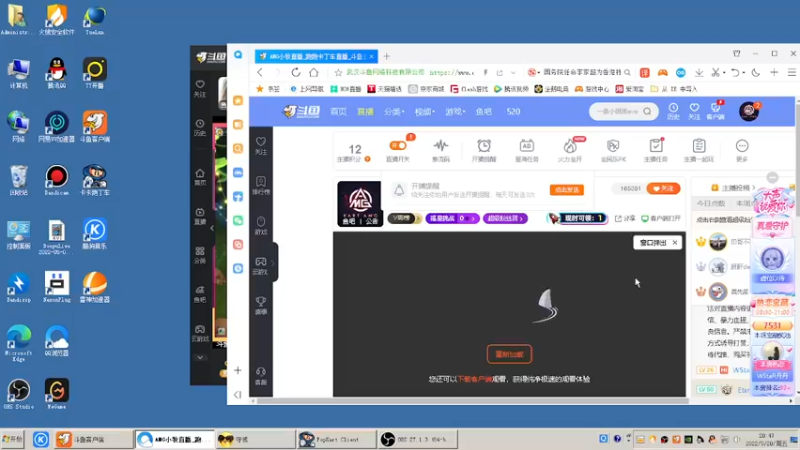Open the PK shield icon
The height and width of the screenshot is (450, 800).
point(613,150)
